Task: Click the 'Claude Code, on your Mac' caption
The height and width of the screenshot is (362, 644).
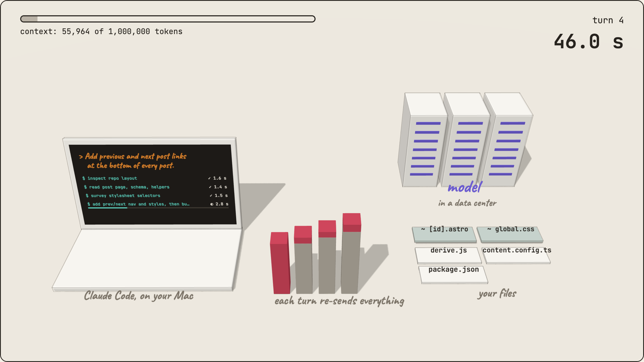Action: click(139, 296)
